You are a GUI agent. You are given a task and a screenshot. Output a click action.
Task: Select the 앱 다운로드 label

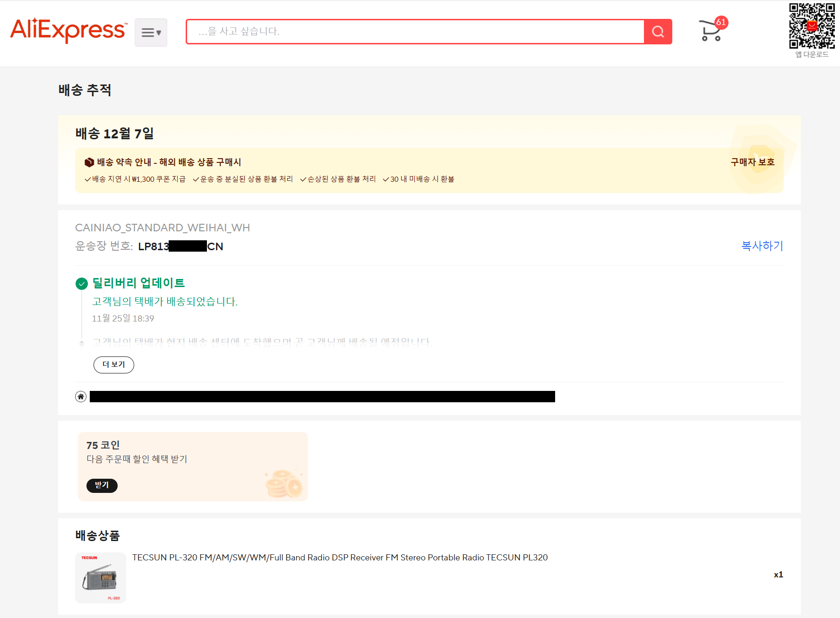812,54
